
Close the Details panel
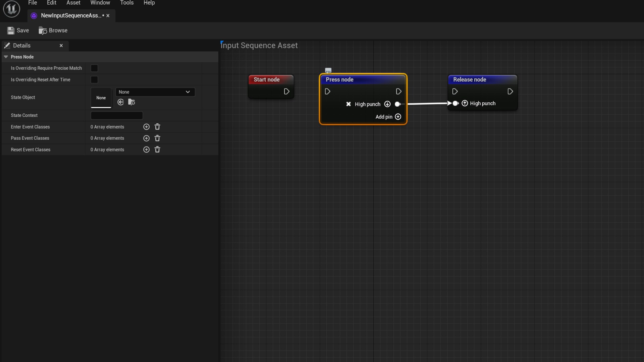tap(61, 45)
